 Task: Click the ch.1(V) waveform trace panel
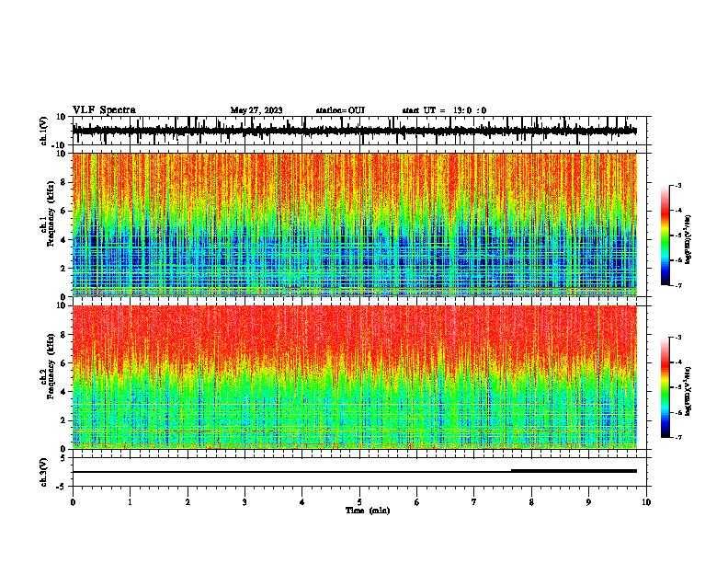click(x=361, y=131)
